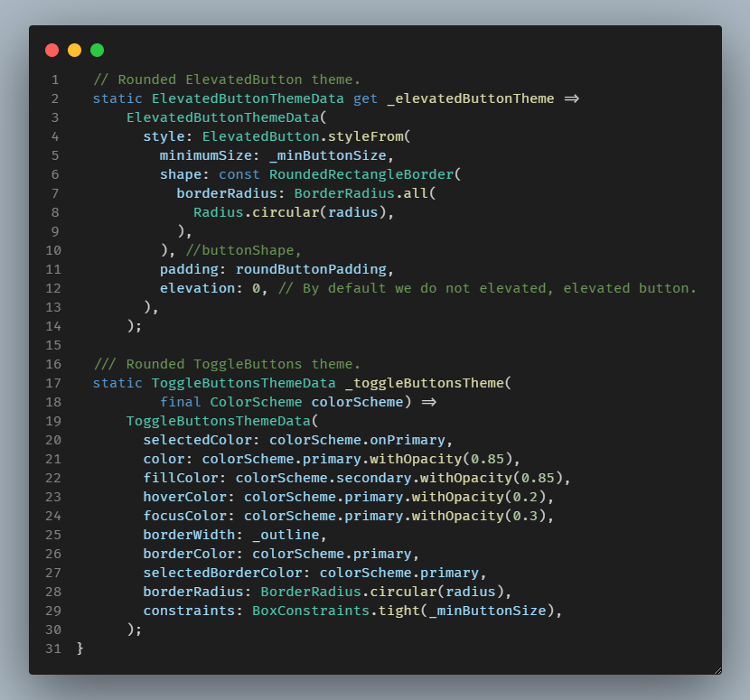Click 'RoundedRectangleBorder(' on line 6
This screenshot has width=750, height=700.
[365, 174]
